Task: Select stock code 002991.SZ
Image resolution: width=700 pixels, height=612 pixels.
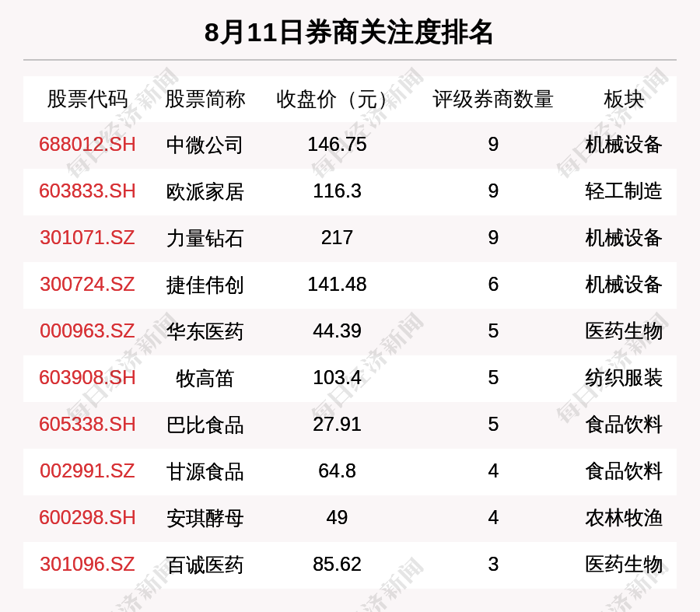Action: [87, 471]
